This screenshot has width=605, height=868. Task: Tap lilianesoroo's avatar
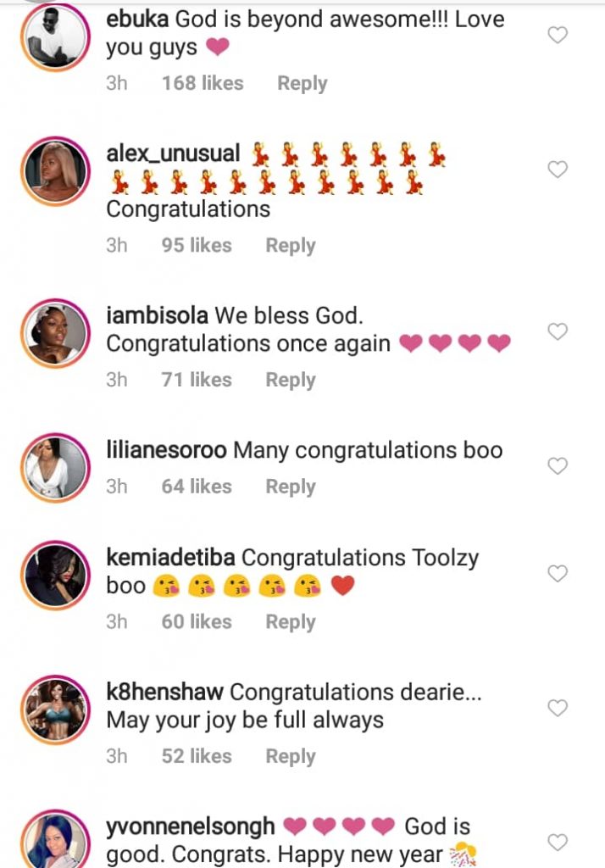[x=55, y=466]
